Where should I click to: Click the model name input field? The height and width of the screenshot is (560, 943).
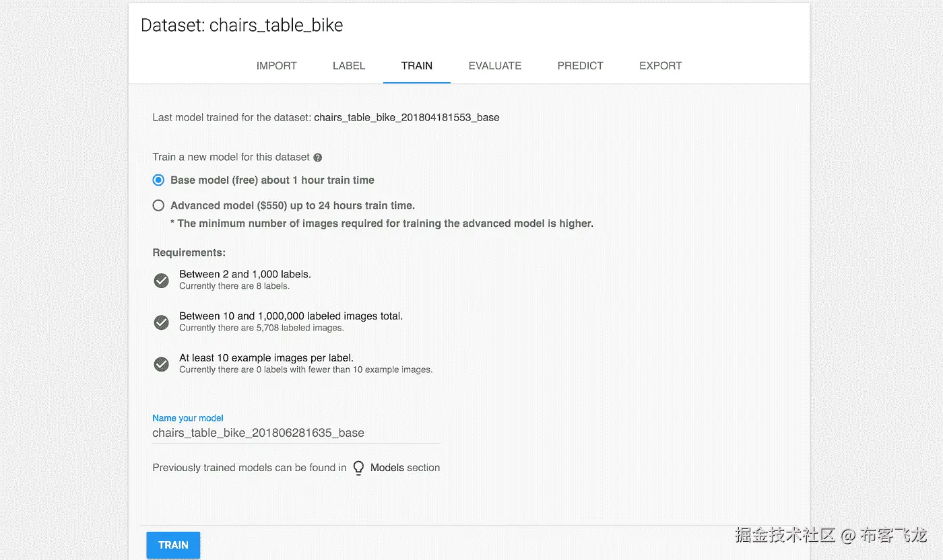tap(295, 433)
